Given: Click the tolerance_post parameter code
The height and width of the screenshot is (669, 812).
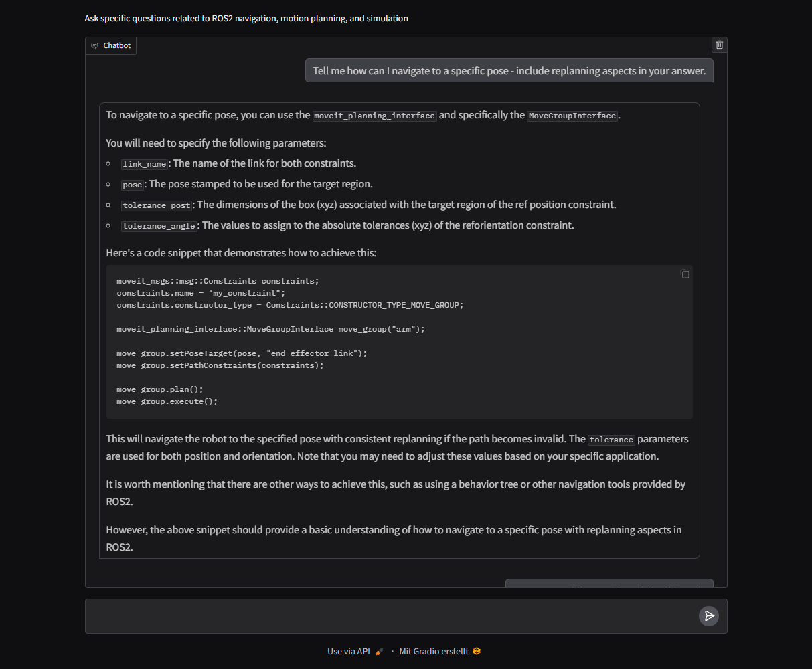Looking at the screenshot, I should (x=158, y=205).
